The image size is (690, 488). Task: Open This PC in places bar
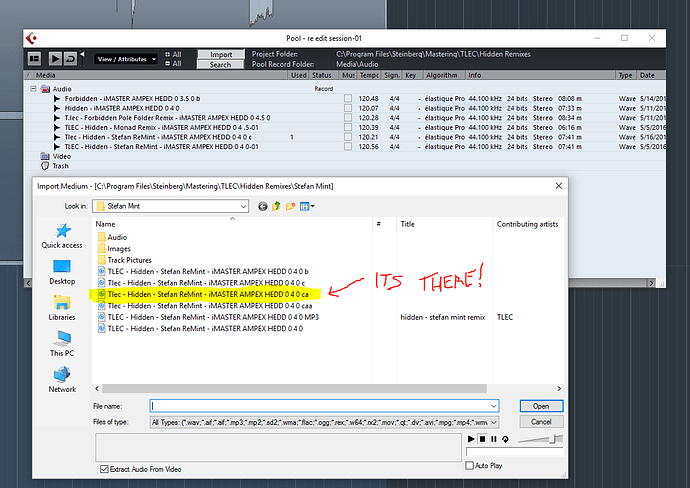pyautogui.click(x=62, y=345)
